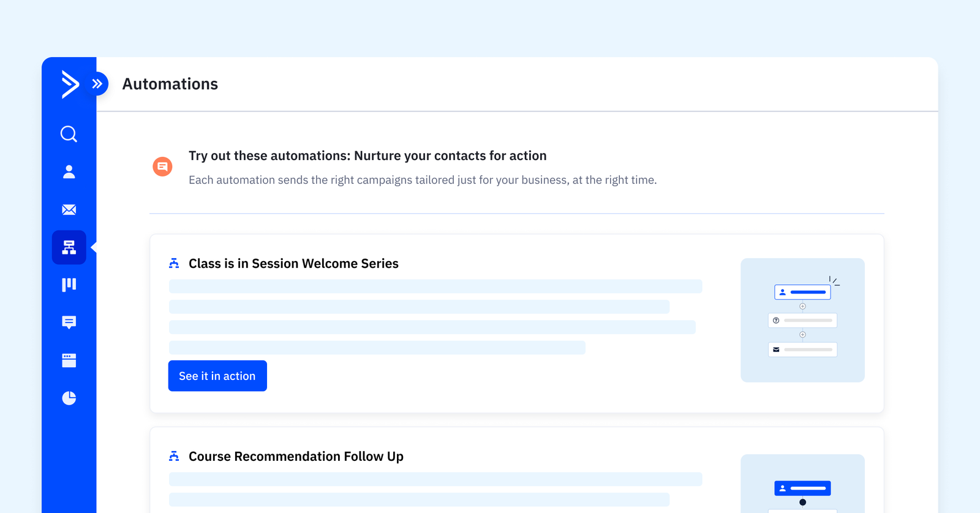
Task: Open the Site window icon in sidebar
Action: [x=69, y=360]
